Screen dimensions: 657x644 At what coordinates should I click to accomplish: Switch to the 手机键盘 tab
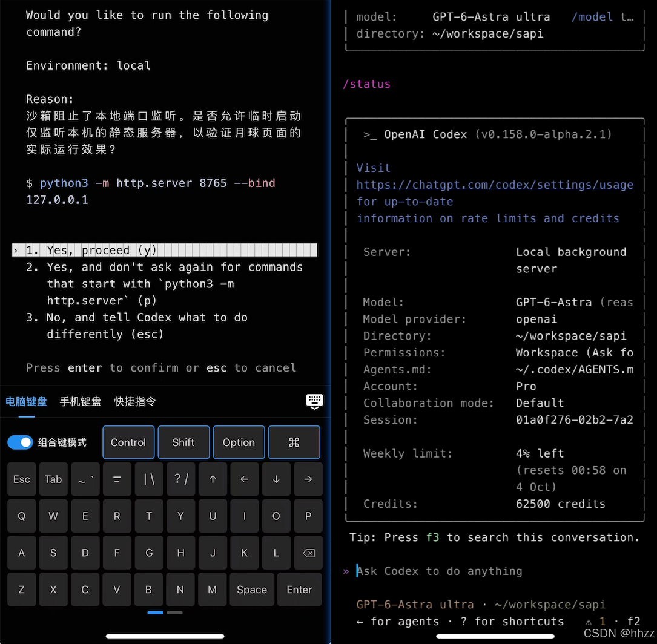(81, 401)
